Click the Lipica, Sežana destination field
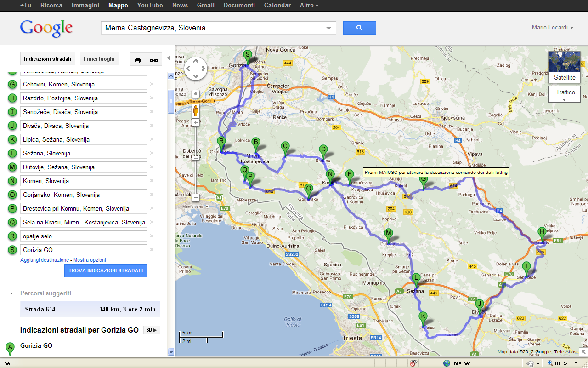The image size is (588, 368). (x=84, y=139)
